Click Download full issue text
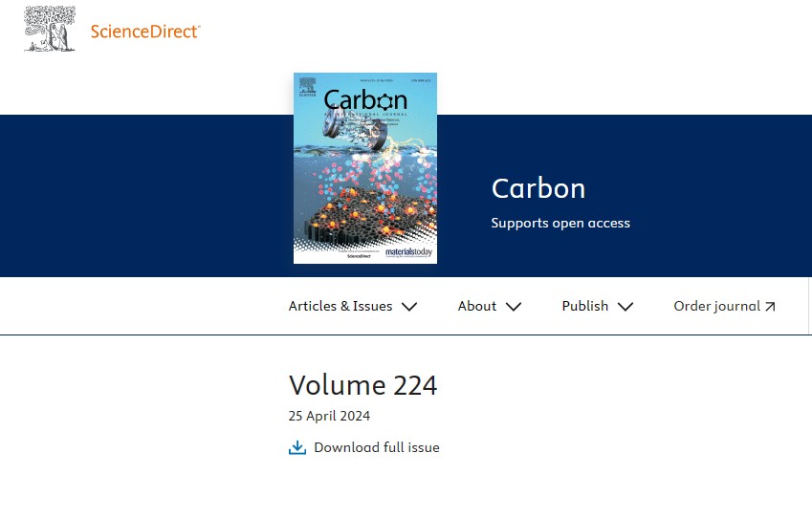This screenshot has height=518, width=812. 377,447
